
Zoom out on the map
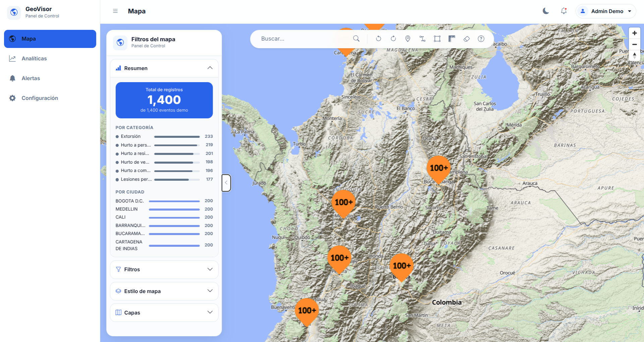click(x=634, y=44)
